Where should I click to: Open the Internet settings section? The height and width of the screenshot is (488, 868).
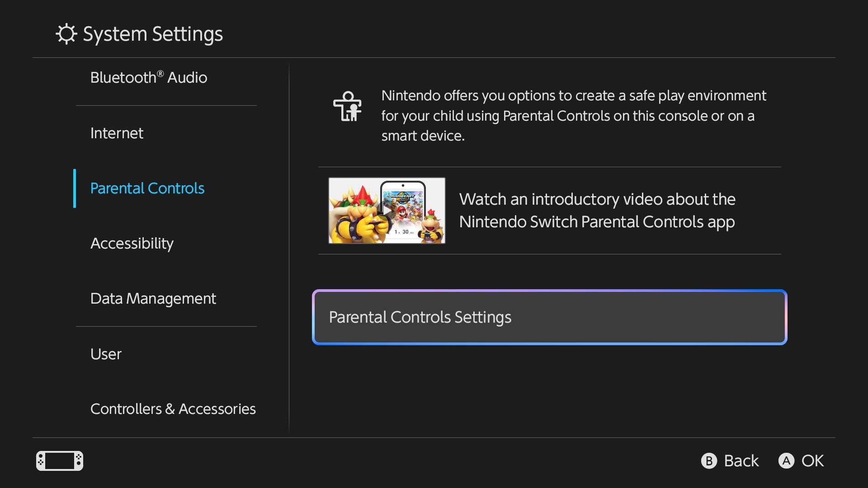click(116, 133)
